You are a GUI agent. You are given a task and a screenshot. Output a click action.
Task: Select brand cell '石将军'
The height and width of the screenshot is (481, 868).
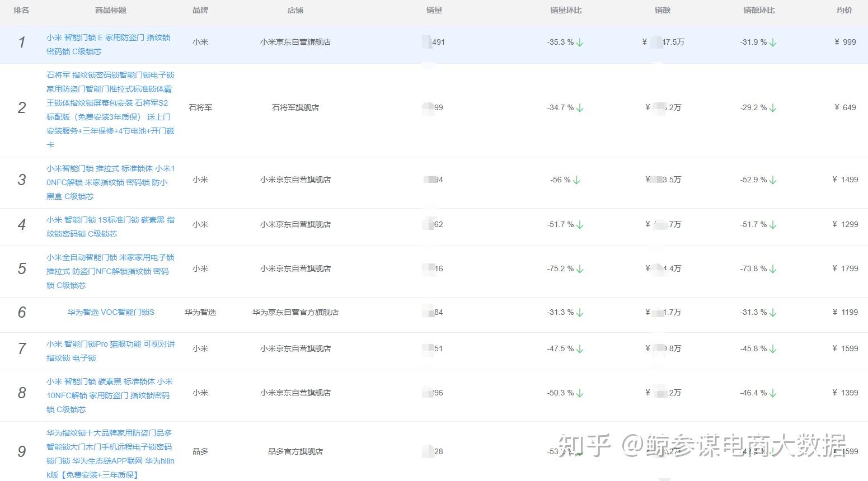pyautogui.click(x=200, y=107)
